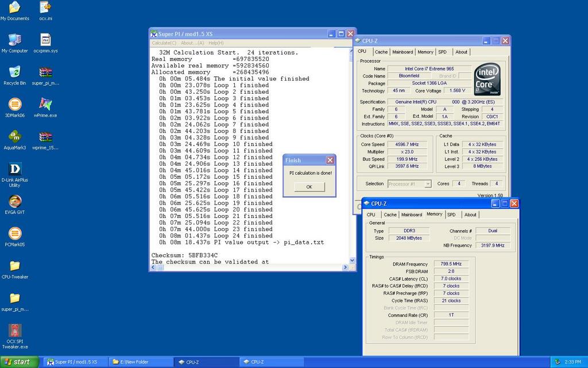Open the About...(A) menu in Super PI

[192, 43]
